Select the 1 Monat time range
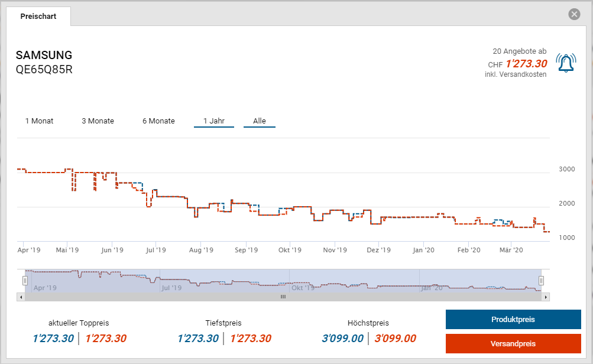This screenshot has height=364, width=593. [x=39, y=121]
